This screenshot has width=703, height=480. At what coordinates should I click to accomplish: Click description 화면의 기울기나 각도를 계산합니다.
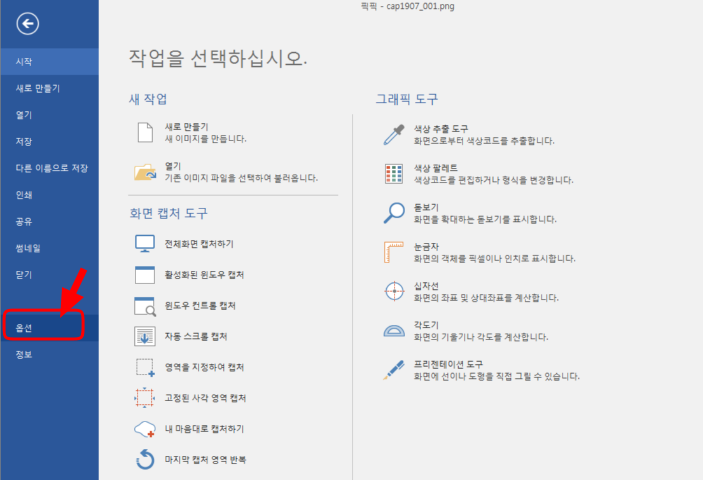pos(481,337)
